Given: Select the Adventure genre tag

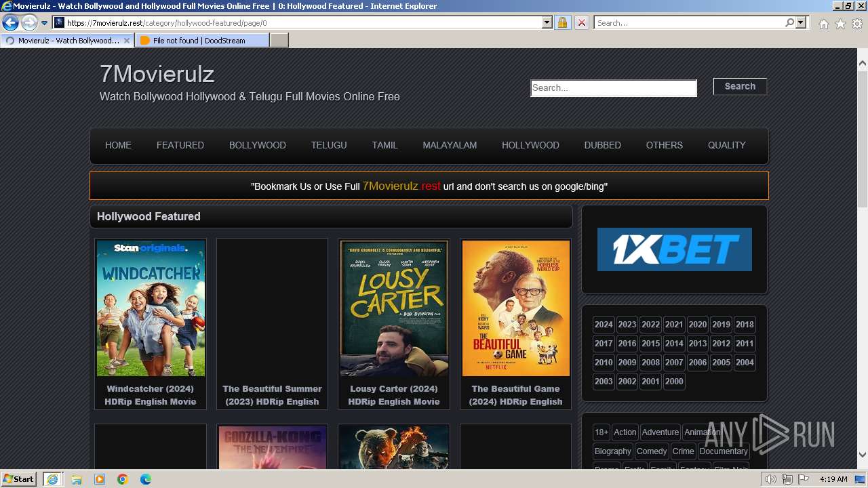Looking at the screenshot, I should [660, 432].
